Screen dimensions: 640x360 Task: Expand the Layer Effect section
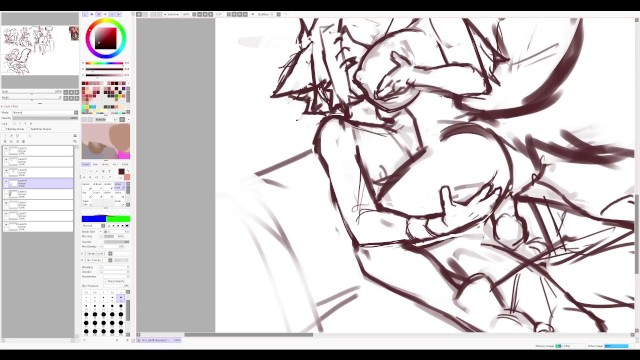[10, 107]
